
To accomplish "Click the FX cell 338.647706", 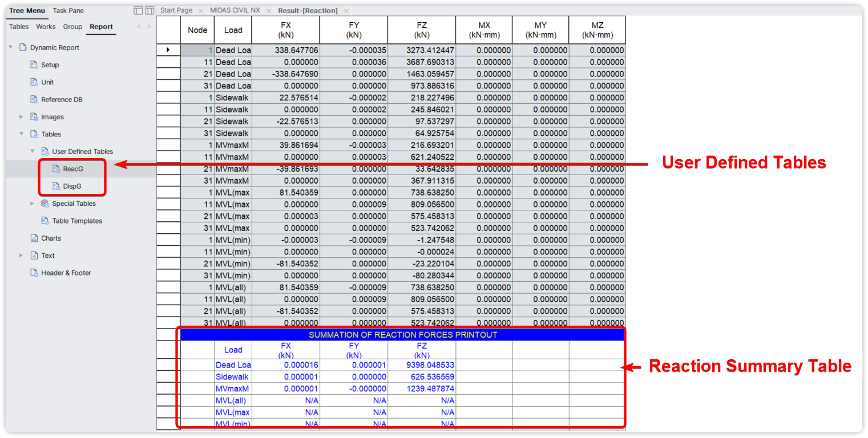I will (x=286, y=50).
